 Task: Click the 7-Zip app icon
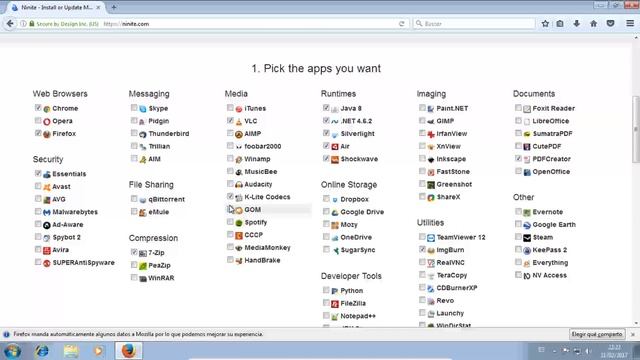(143, 253)
